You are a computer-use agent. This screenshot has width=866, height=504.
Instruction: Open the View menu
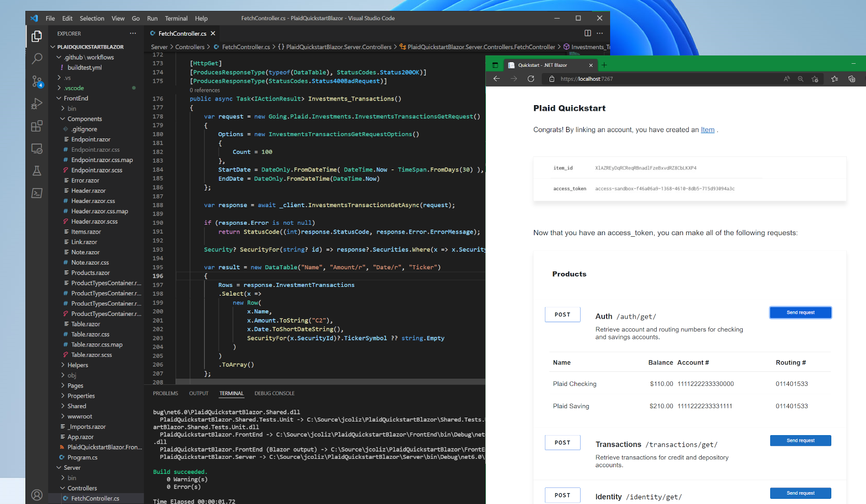(x=118, y=18)
